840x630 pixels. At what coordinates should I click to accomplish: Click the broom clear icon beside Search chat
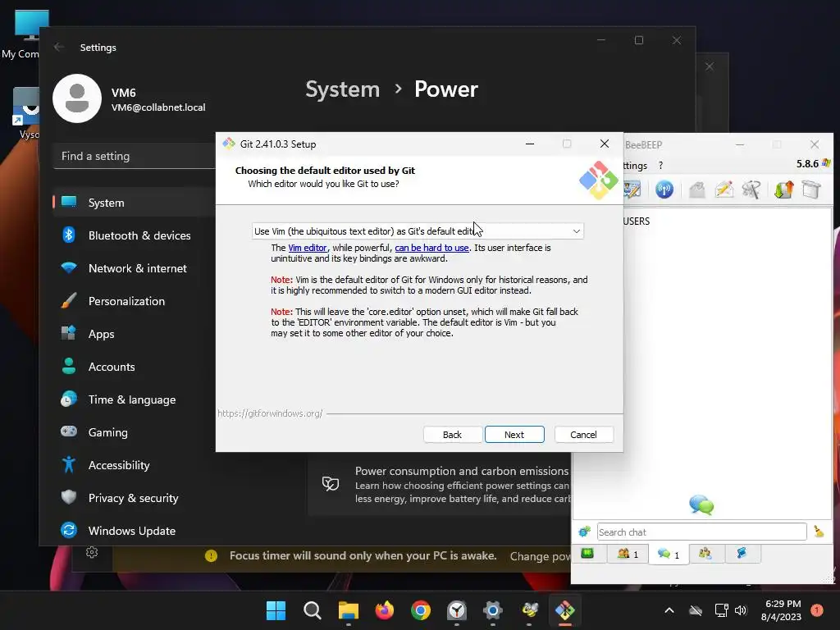pyautogui.click(x=819, y=532)
